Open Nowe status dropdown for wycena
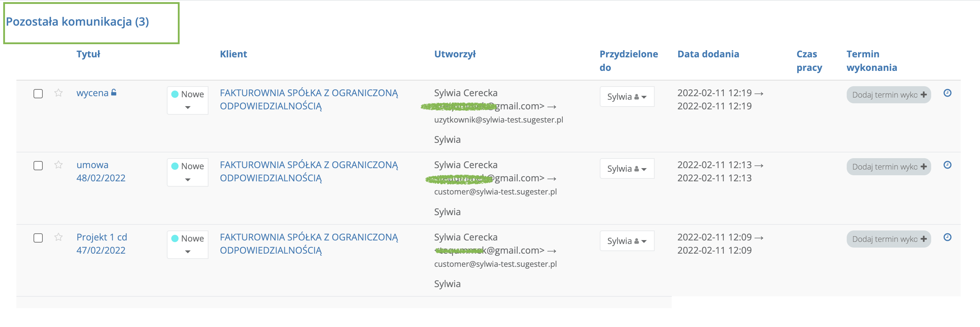 (x=187, y=100)
